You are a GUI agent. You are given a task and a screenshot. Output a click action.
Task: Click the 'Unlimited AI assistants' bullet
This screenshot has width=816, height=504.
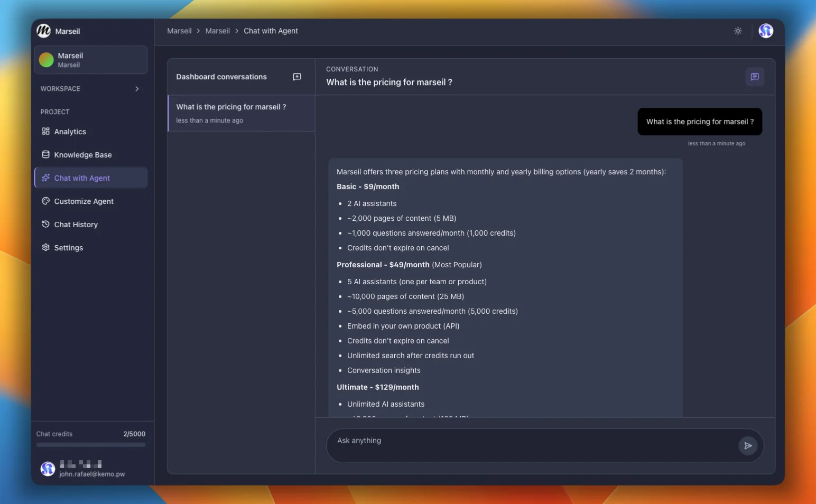tap(386, 405)
